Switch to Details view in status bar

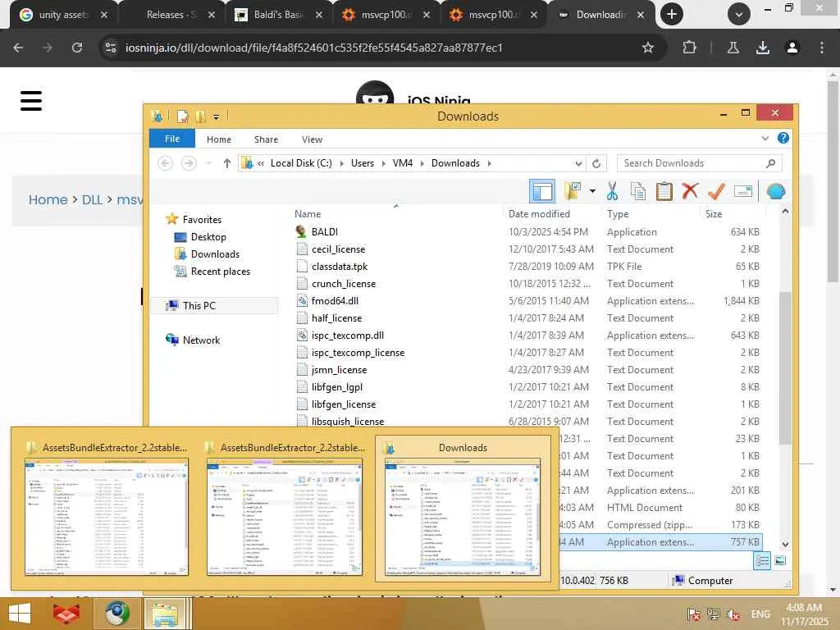tap(762, 561)
